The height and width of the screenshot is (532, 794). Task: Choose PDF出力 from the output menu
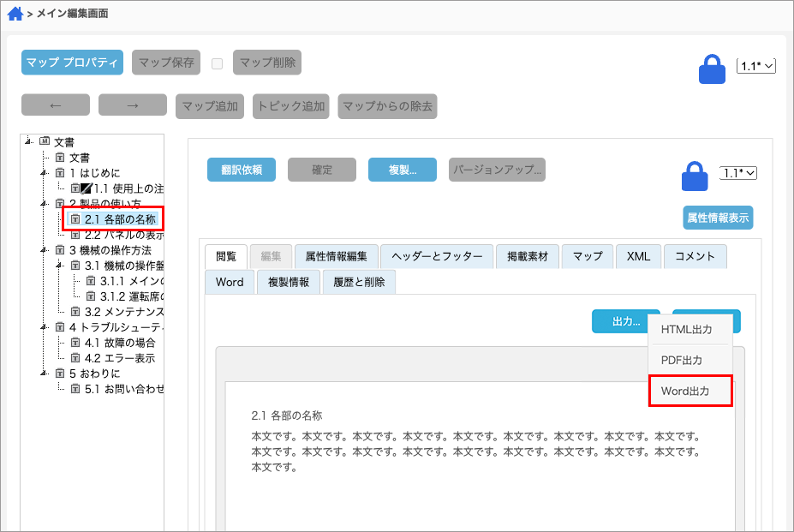click(690, 361)
